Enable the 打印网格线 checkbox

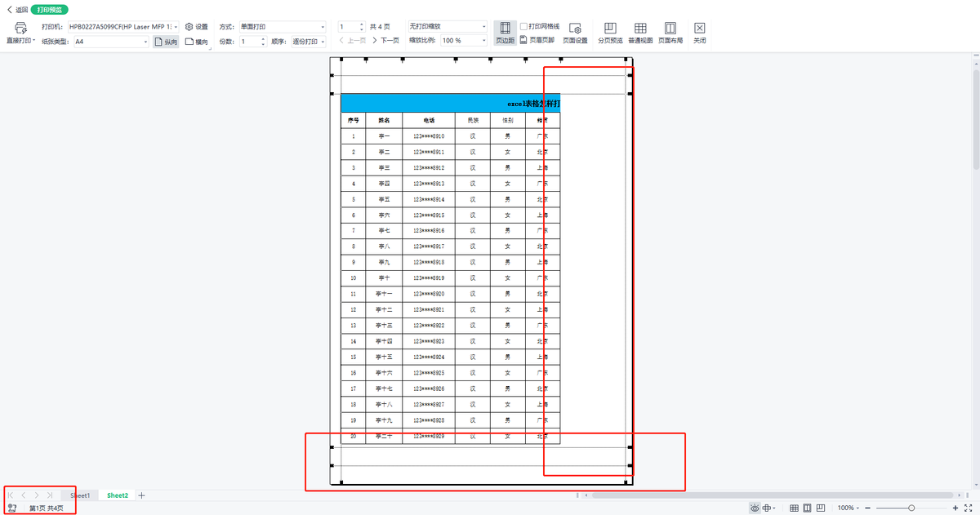(x=524, y=26)
